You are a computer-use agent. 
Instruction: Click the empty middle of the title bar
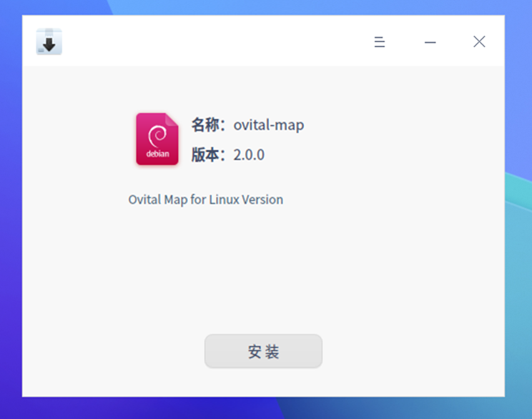tap(215, 42)
